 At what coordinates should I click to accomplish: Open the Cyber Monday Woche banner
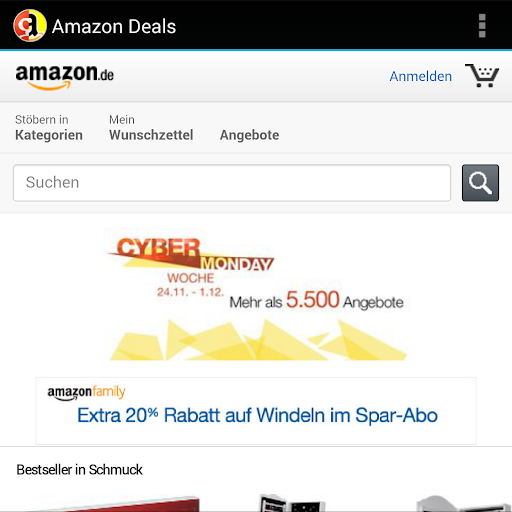pos(256,294)
